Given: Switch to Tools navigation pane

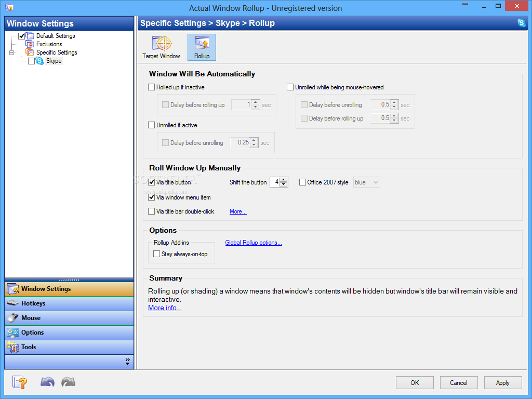Looking at the screenshot, I should click(x=69, y=347).
